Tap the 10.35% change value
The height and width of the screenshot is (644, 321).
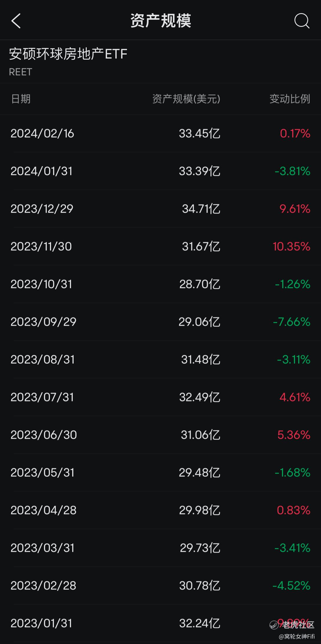[x=291, y=246]
